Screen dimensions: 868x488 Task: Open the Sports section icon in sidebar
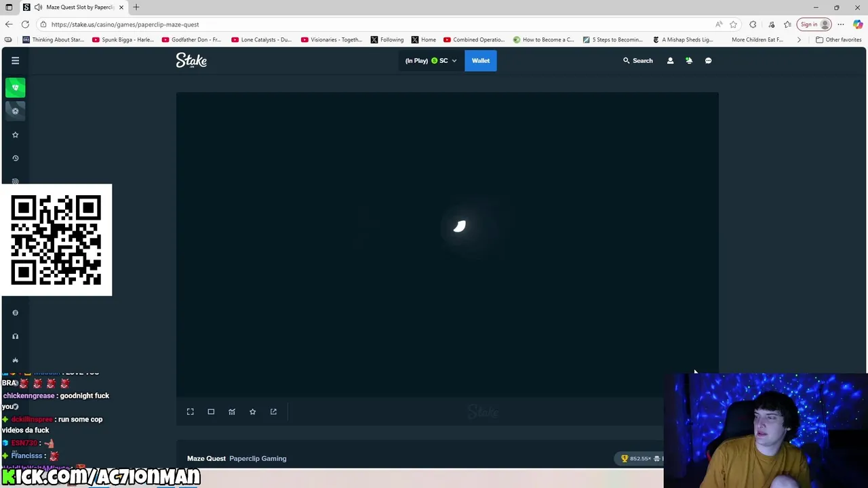(x=15, y=111)
